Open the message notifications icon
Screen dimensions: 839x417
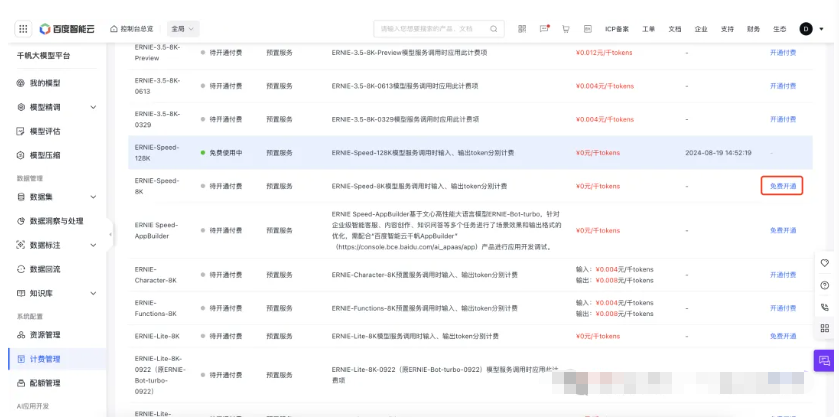pos(545,29)
